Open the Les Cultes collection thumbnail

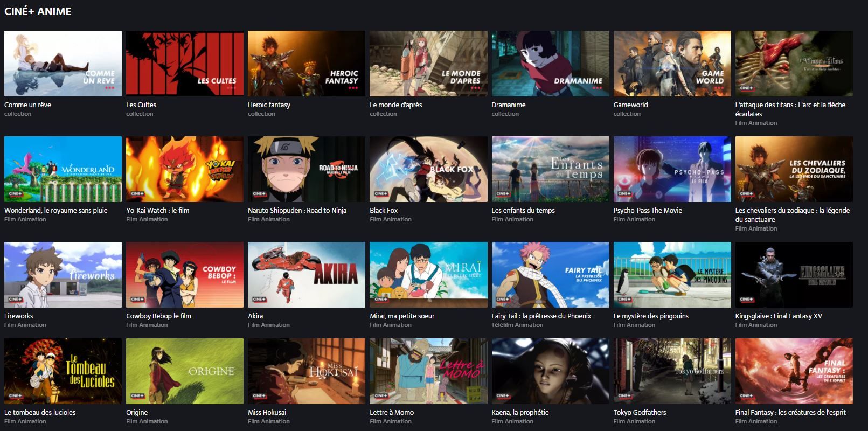pyautogui.click(x=185, y=64)
